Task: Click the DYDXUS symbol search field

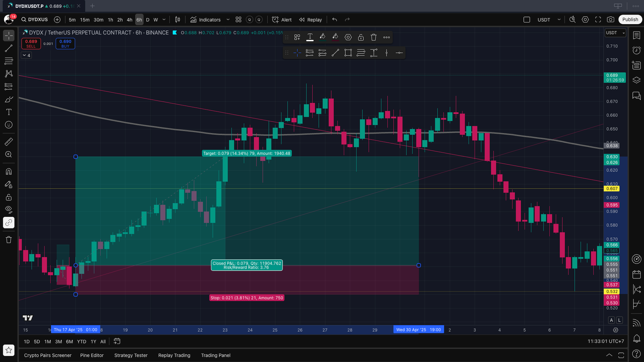Action: point(35,19)
